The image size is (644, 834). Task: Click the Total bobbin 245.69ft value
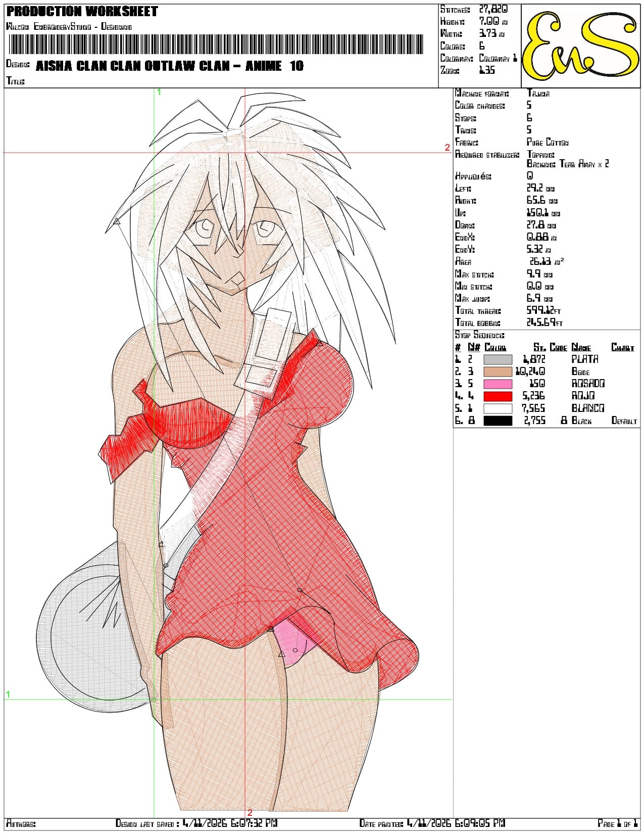pyautogui.click(x=544, y=323)
